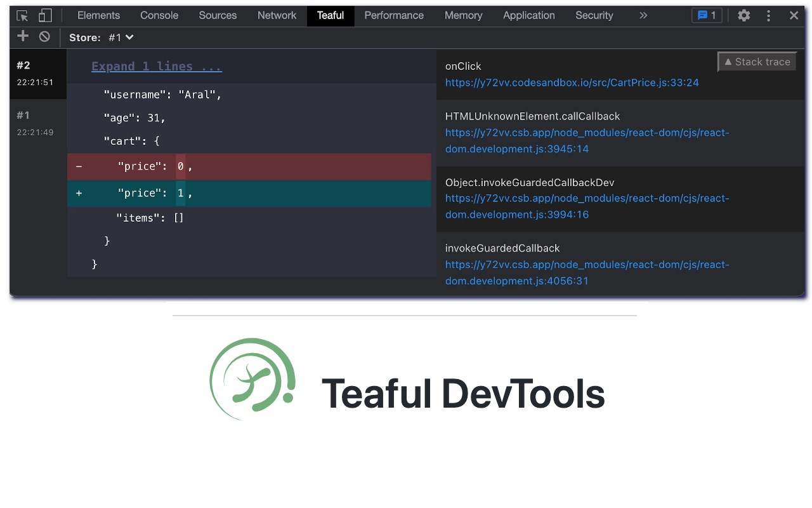Expand 1 hidden lines in diff
812x508 pixels.
[x=157, y=67]
